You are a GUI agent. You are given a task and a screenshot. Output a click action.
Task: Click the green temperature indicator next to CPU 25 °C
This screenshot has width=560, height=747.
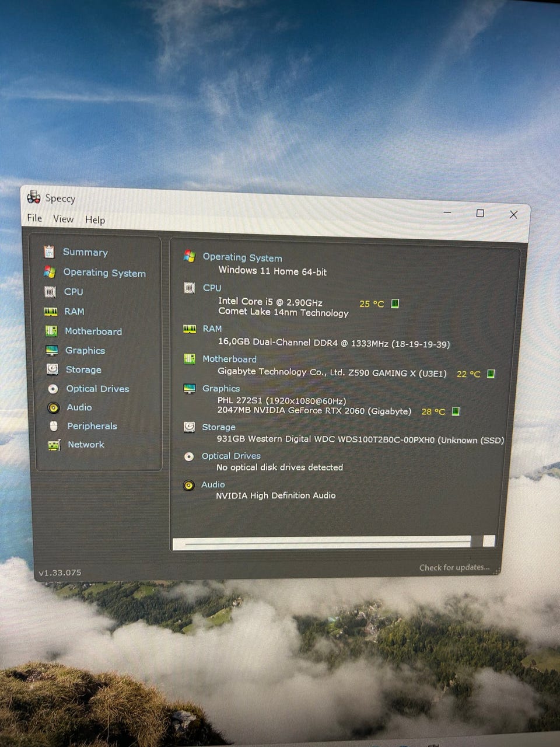(395, 303)
